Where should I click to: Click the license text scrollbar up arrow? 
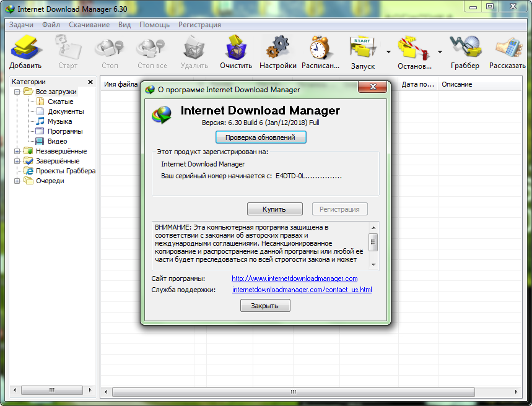373,228
